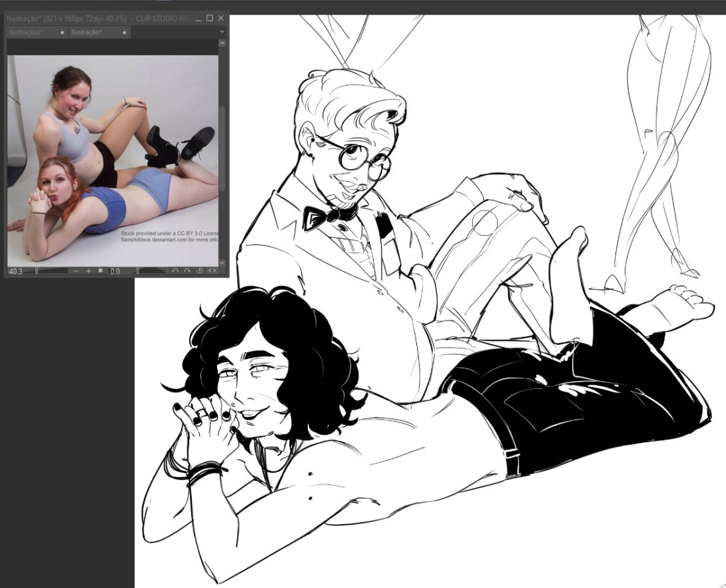Maximize the CLIP STUDIO PAINT floating window
Viewport: 726px width, 588px height.
click(209, 18)
